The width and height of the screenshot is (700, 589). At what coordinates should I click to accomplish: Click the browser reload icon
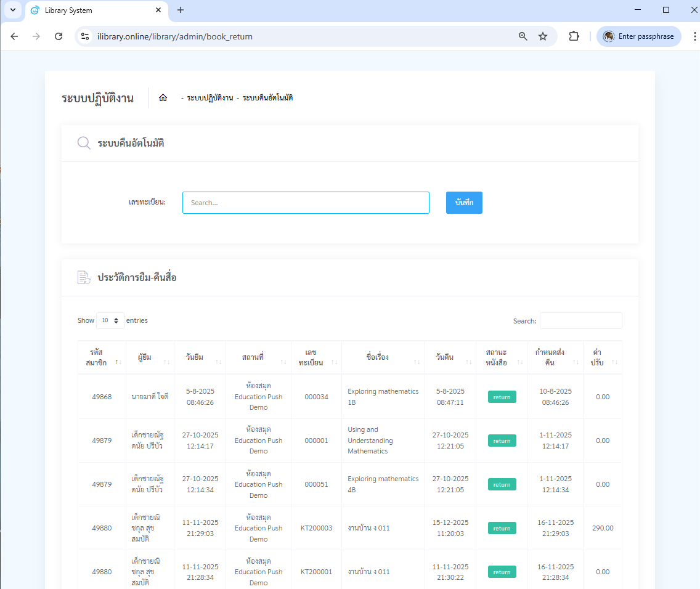click(59, 36)
